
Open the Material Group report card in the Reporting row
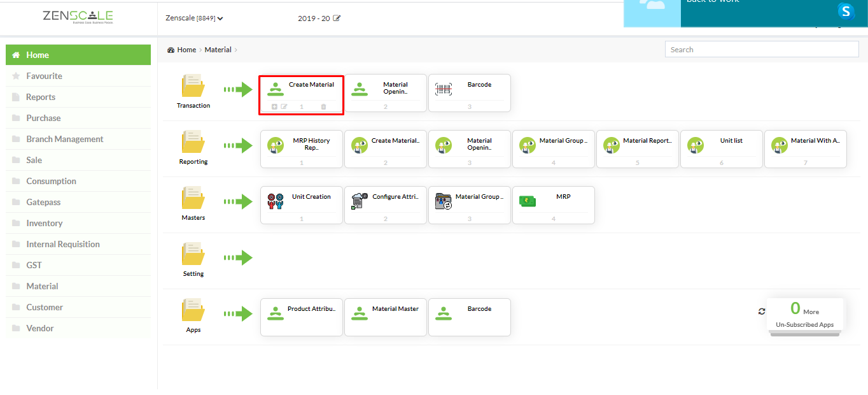click(554, 149)
